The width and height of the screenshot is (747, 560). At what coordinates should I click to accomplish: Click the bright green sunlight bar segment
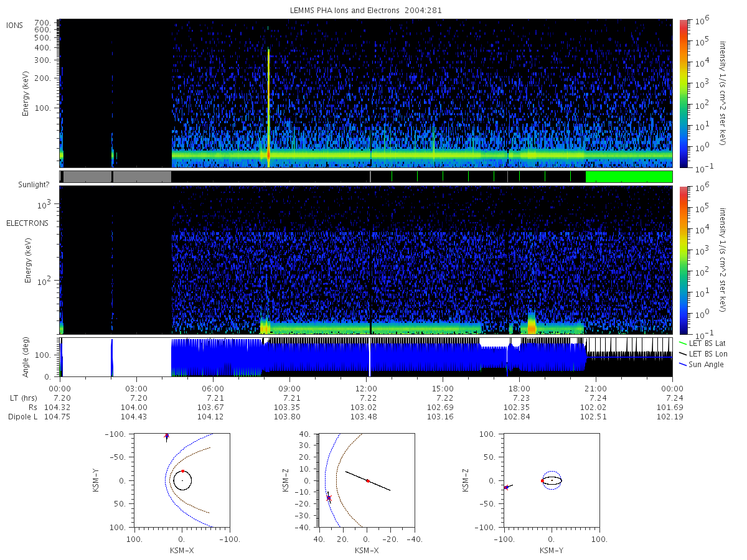click(629, 177)
